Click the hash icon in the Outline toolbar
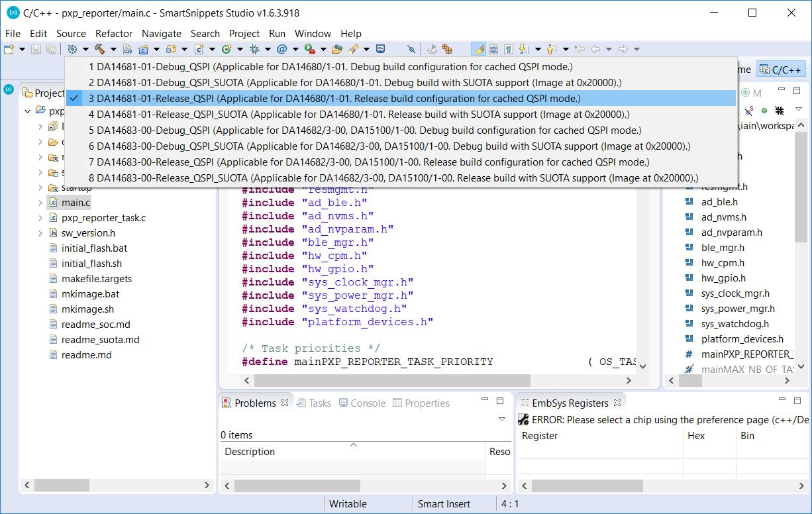This screenshot has width=812, height=514. tap(780, 110)
